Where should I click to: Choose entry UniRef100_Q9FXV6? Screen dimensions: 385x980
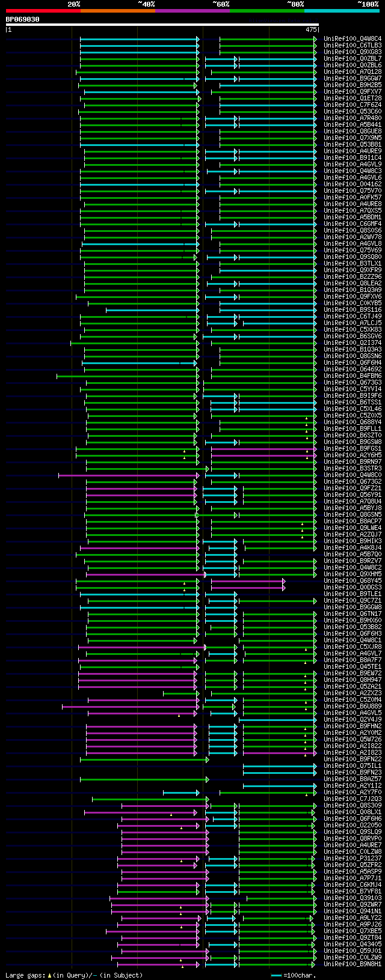pos(353,296)
